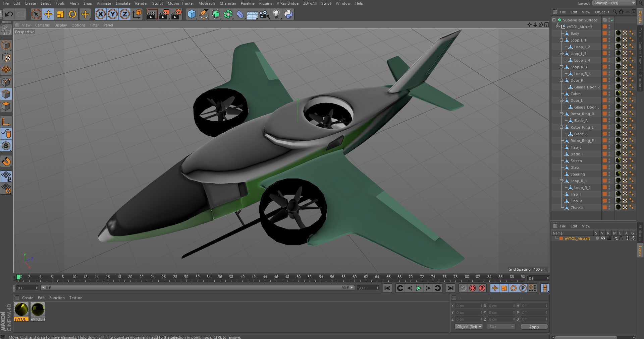This screenshot has width=644, height=339.
Task: Collapse the Loop_L_1 node
Action: pyautogui.click(x=561, y=40)
